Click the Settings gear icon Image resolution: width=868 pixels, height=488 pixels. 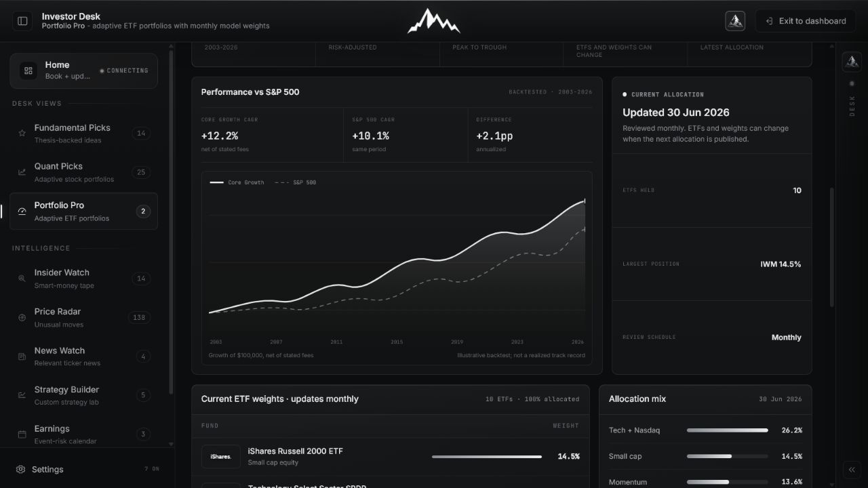[21, 469]
